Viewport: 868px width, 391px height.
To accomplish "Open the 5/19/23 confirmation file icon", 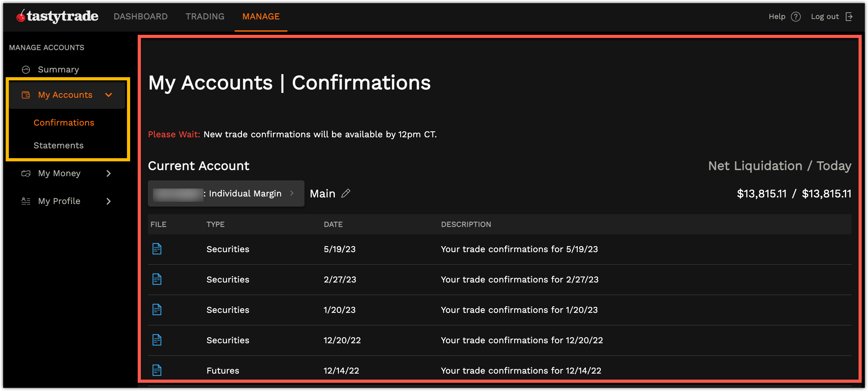I will pyautogui.click(x=157, y=249).
